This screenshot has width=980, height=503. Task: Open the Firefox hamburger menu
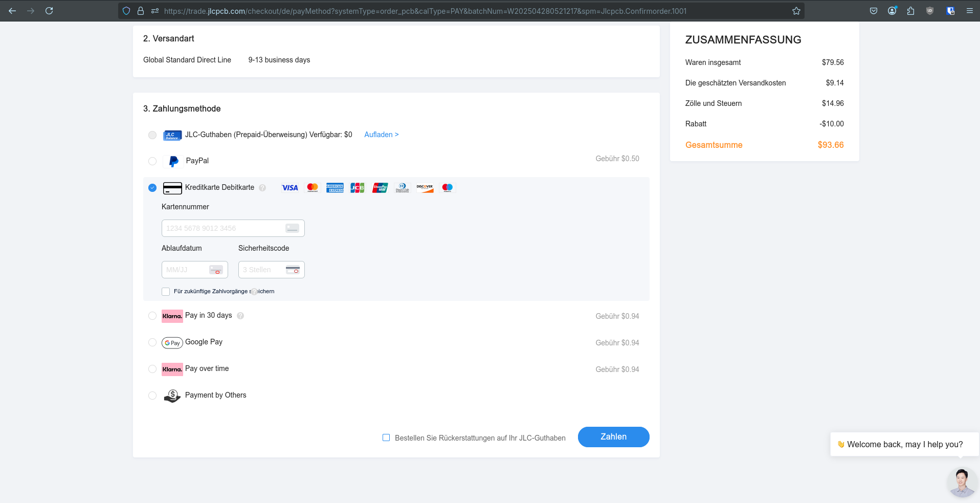[x=969, y=11]
